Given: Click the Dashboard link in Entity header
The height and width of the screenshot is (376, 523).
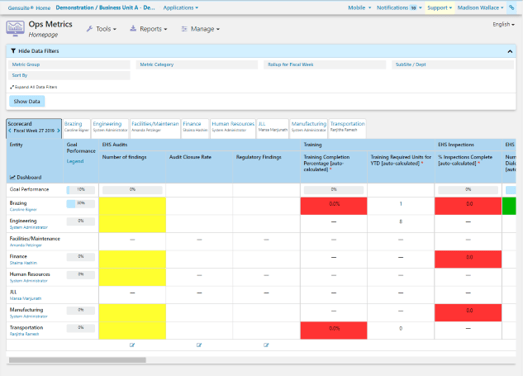Looking at the screenshot, I should click(26, 177).
